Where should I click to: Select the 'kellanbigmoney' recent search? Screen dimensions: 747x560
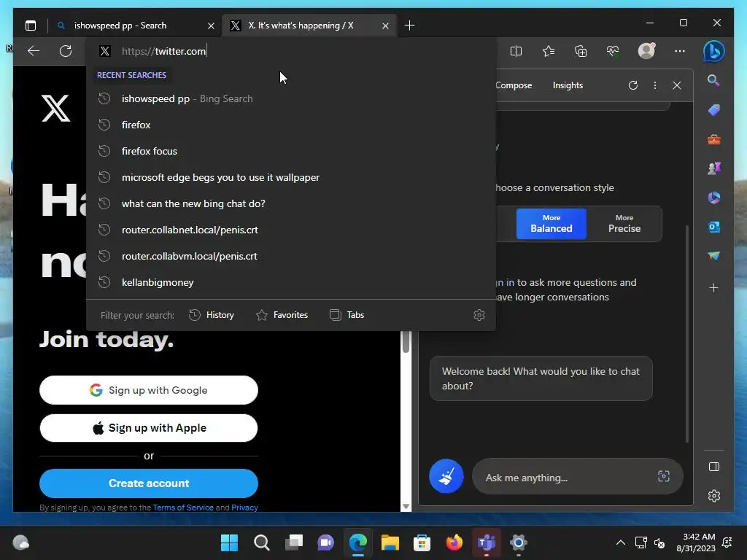pos(290,282)
